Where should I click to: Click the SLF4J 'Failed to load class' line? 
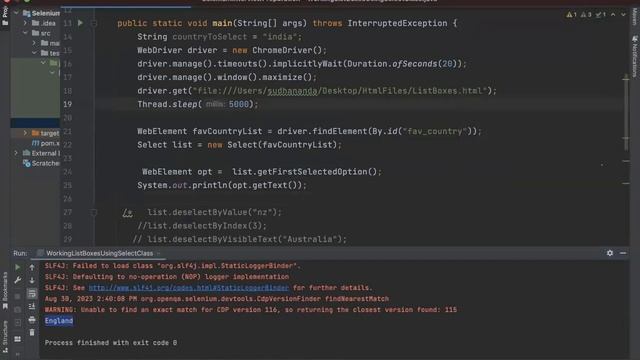pyautogui.click(x=173, y=266)
